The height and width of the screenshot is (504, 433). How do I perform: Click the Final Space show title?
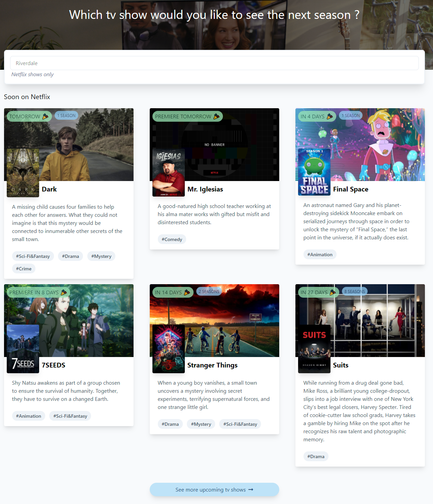(351, 189)
